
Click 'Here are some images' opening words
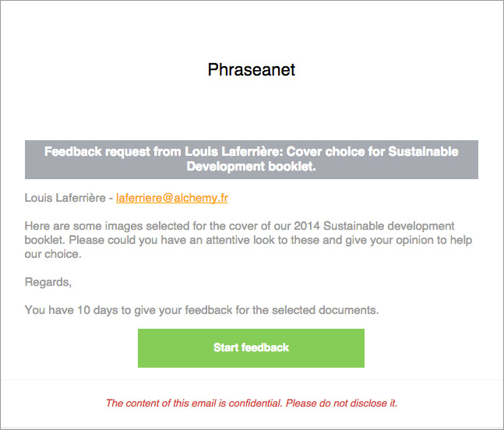(83, 226)
